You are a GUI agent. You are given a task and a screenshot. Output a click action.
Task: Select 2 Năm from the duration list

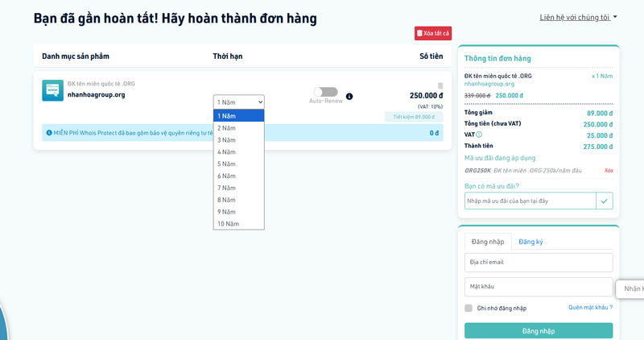pos(238,128)
